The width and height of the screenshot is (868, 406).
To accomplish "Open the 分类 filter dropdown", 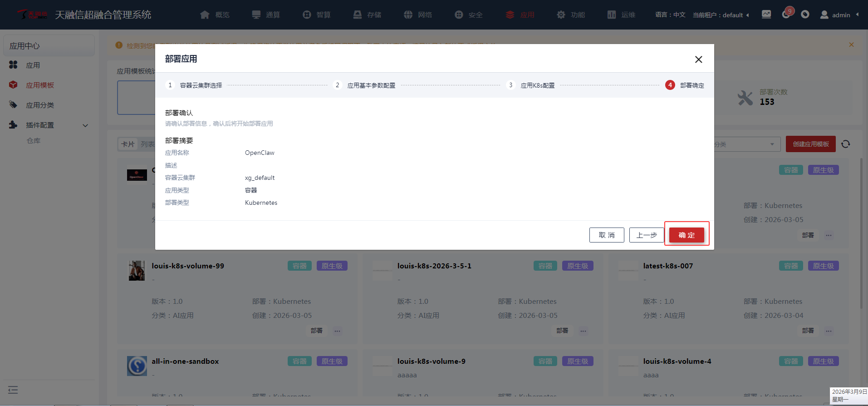I will pos(746,144).
